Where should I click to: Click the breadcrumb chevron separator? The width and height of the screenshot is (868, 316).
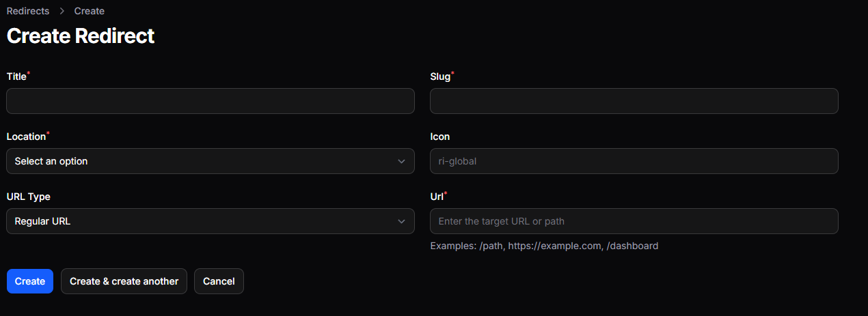click(x=62, y=11)
